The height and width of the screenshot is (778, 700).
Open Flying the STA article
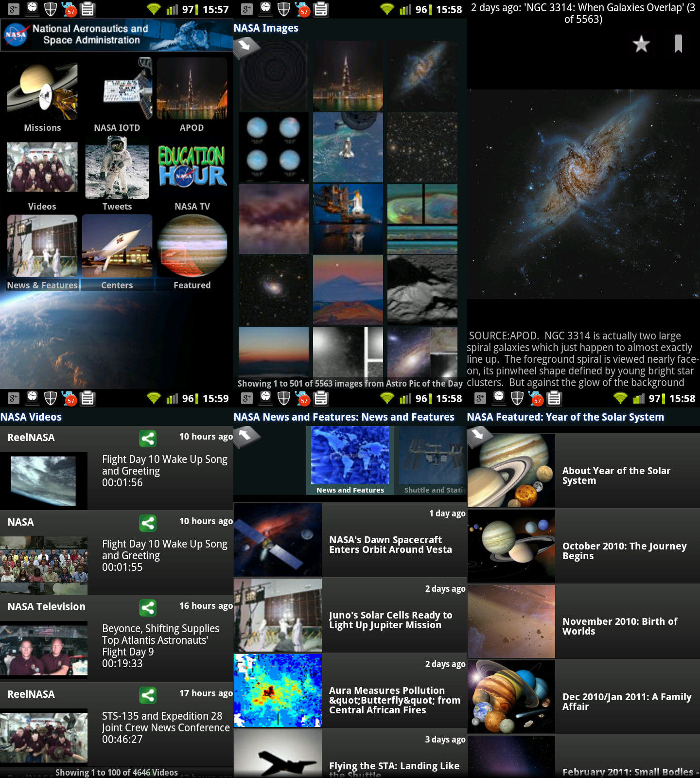tap(350, 753)
